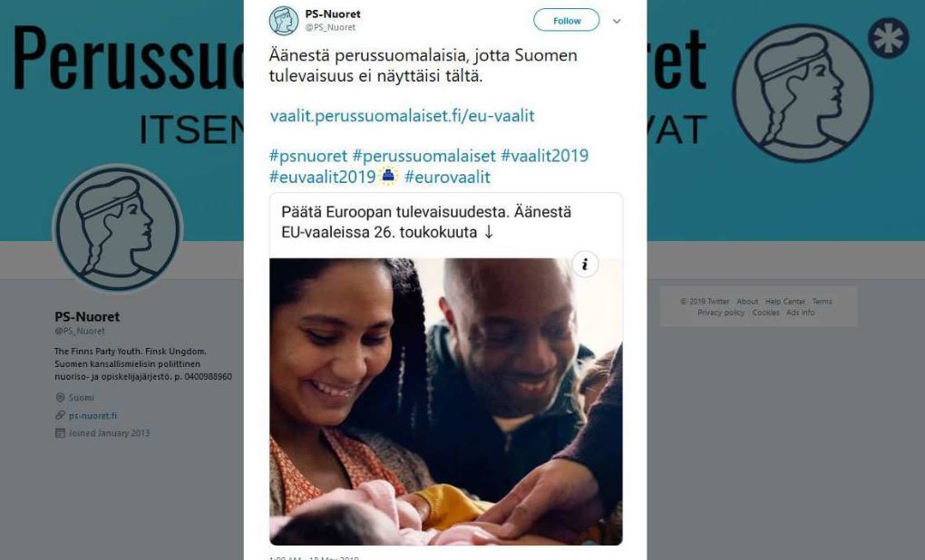Follow the PS-Nuoret account
Viewport: 925px width, 560px height.
point(566,21)
